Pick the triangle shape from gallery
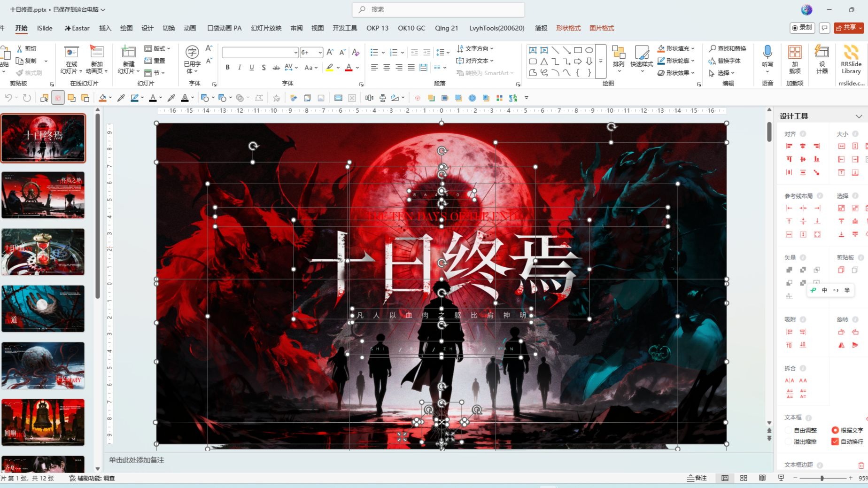 tap(544, 62)
